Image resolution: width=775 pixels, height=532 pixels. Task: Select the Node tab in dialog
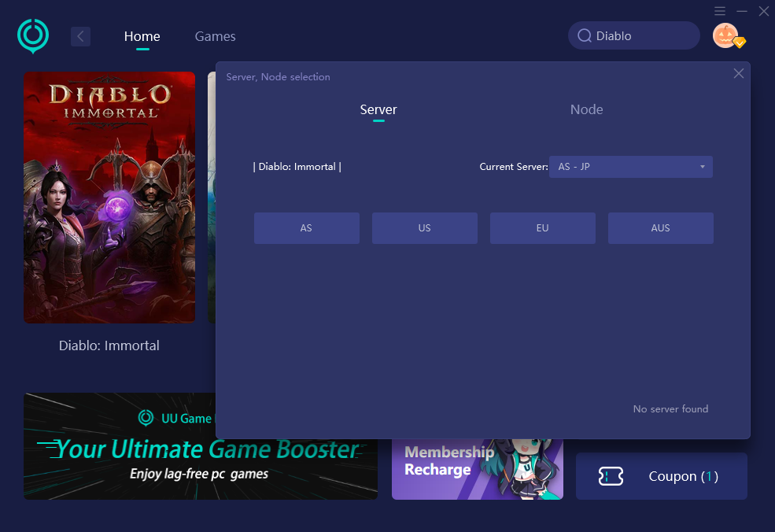(x=587, y=109)
